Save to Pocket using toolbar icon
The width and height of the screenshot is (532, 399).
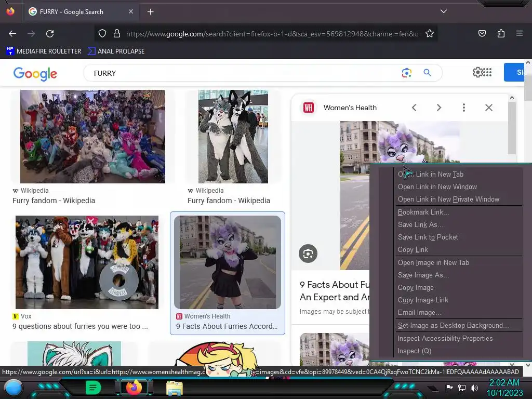482,34
